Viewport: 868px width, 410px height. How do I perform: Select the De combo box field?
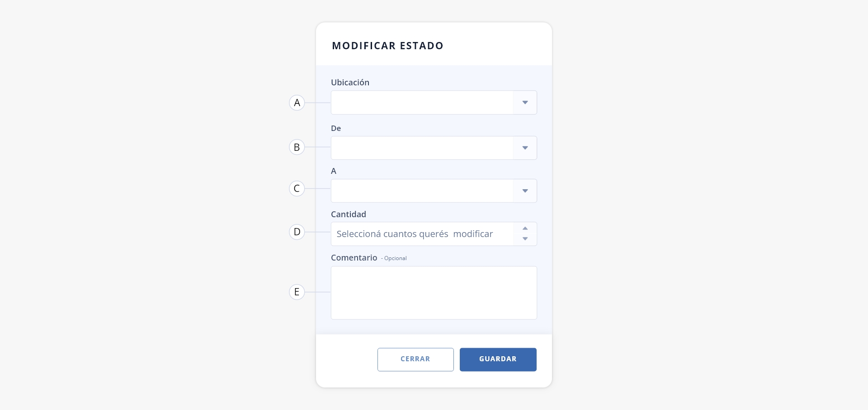434,148
